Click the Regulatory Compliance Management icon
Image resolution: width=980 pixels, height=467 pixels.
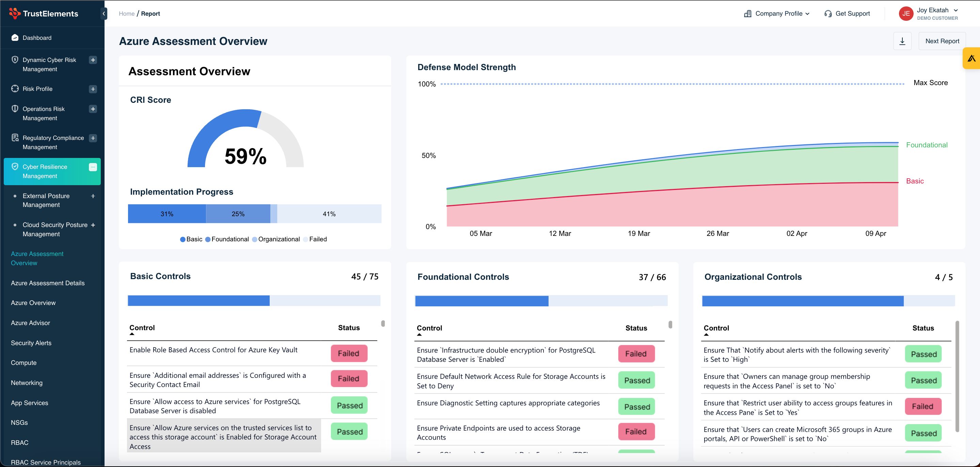[x=15, y=138]
